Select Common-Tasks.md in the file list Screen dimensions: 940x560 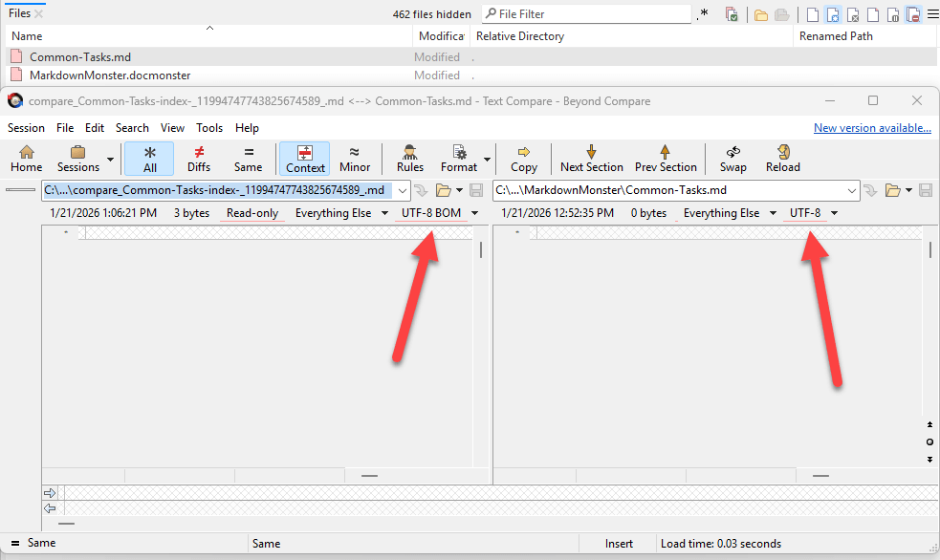click(x=80, y=57)
